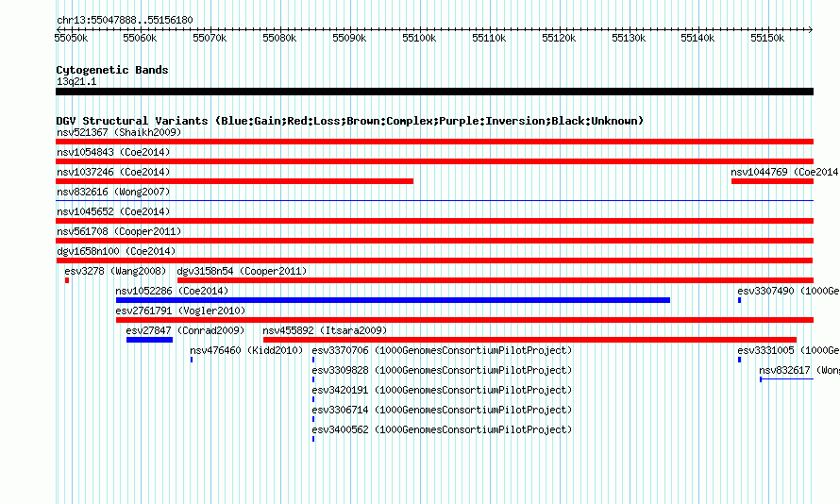840x504 pixels.
Task: Click the 55150k ruler tick label
Action: click(767, 38)
